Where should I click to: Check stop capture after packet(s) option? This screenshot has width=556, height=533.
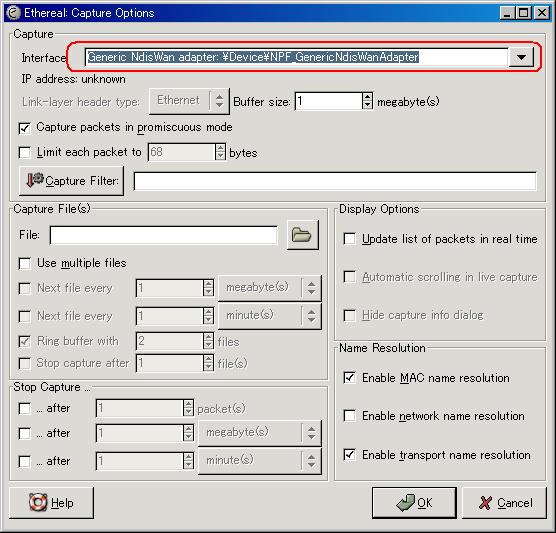24,408
